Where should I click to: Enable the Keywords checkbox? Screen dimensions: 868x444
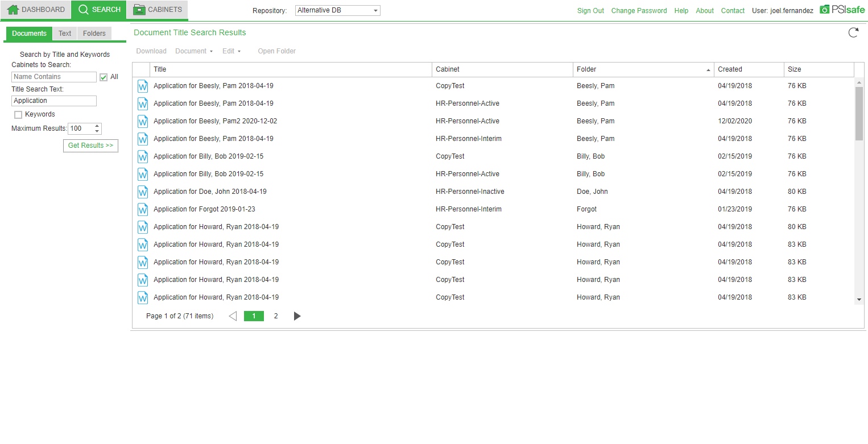point(18,115)
